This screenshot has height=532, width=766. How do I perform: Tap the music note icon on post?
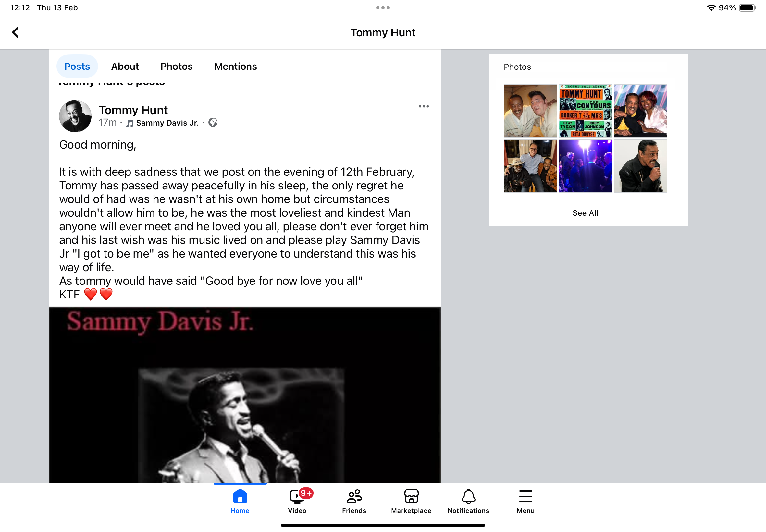(x=130, y=123)
